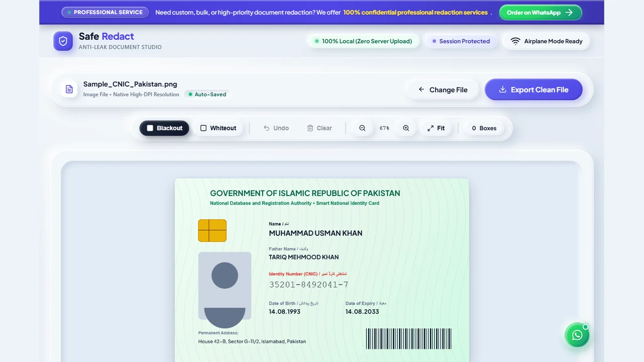The width and height of the screenshot is (644, 362).
Task: Click the 100% Local (Zero Server Upload) badge
Action: (x=363, y=41)
